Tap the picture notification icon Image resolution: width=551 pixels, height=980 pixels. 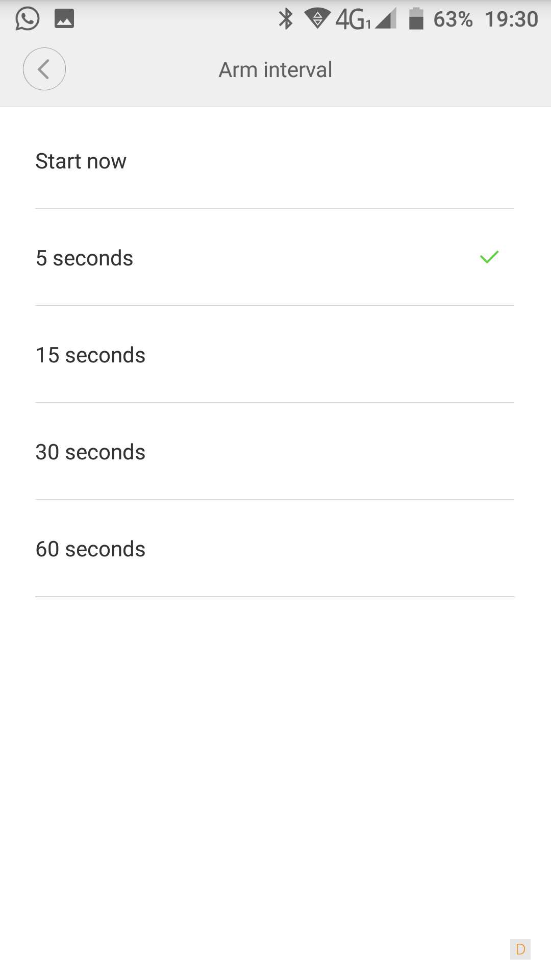pos(64,19)
